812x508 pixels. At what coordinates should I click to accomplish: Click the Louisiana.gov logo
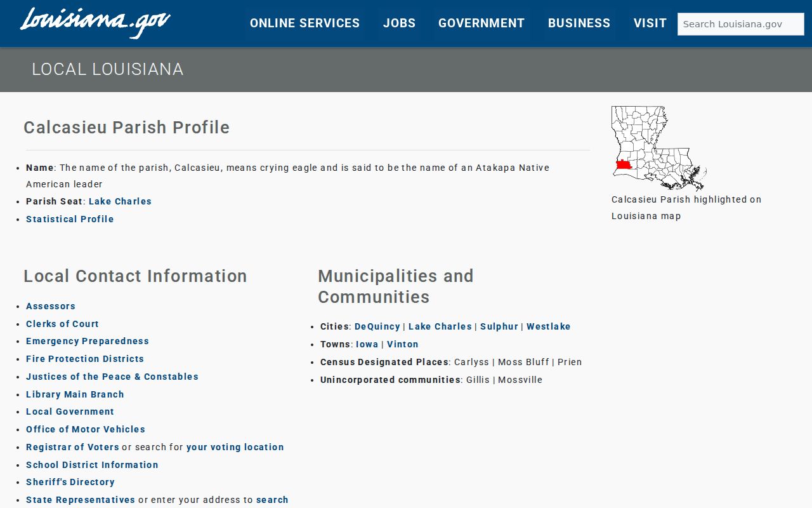coord(95,22)
